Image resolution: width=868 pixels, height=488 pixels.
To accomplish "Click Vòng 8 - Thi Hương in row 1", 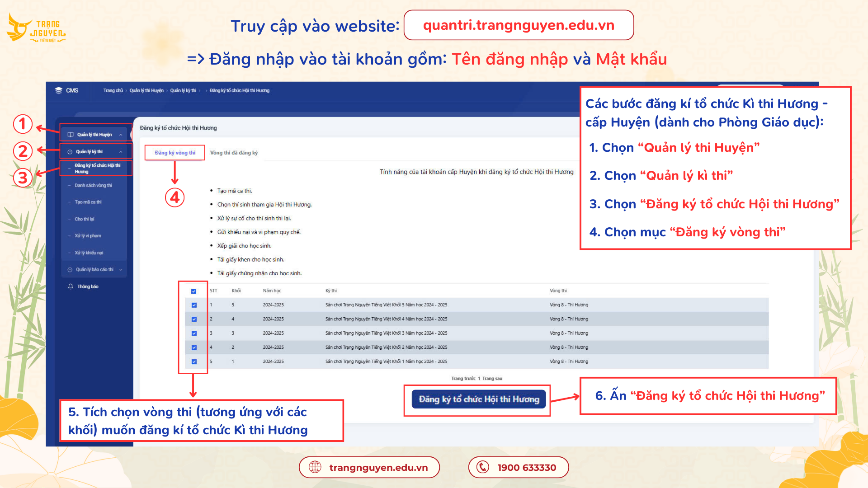I will click(569, 305).
